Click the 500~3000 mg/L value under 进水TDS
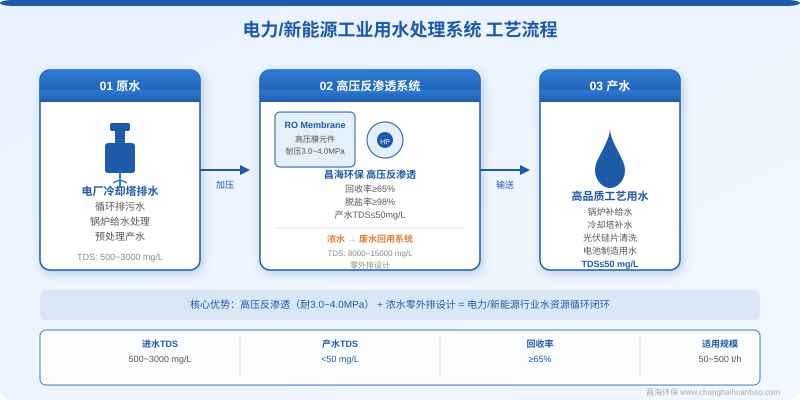 click(160, 359)
